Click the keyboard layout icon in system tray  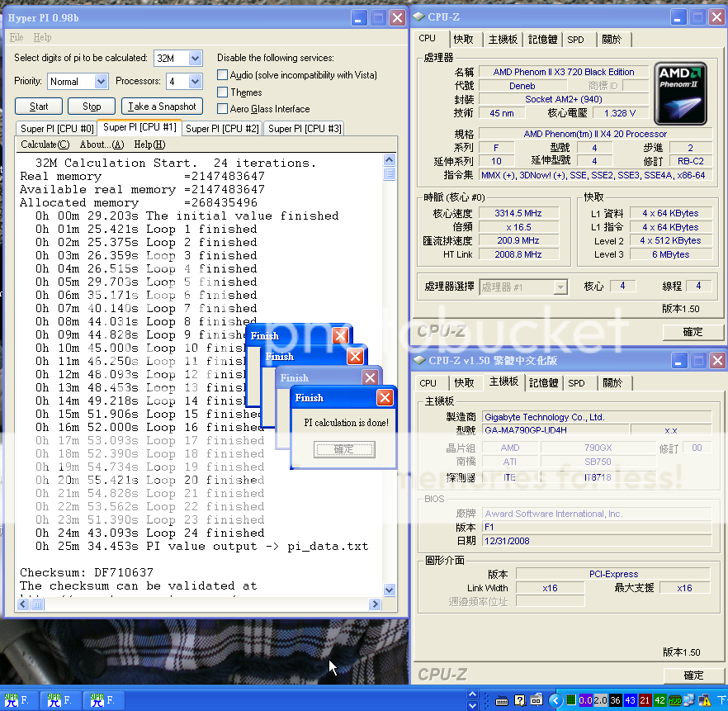[x=502, y=700]
